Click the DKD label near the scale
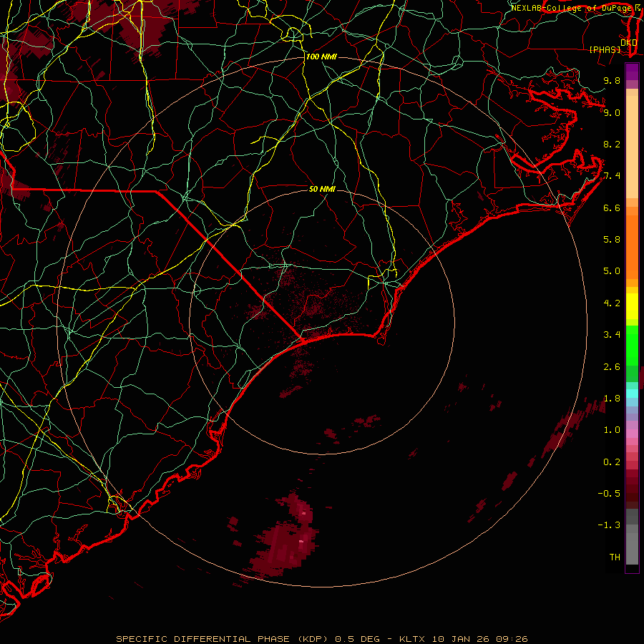This screenshot has height=644, width=644. [x=628, y=42]
